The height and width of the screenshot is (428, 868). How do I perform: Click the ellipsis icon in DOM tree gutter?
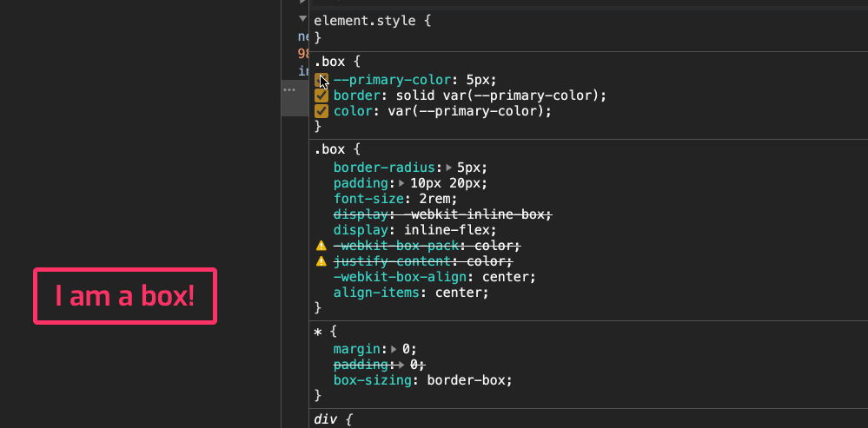click(289, 90)
